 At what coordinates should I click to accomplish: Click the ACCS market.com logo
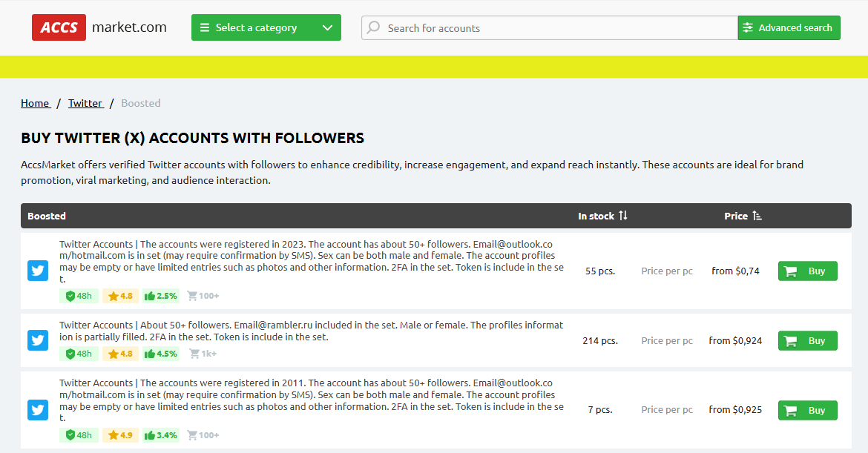point(99,27)
